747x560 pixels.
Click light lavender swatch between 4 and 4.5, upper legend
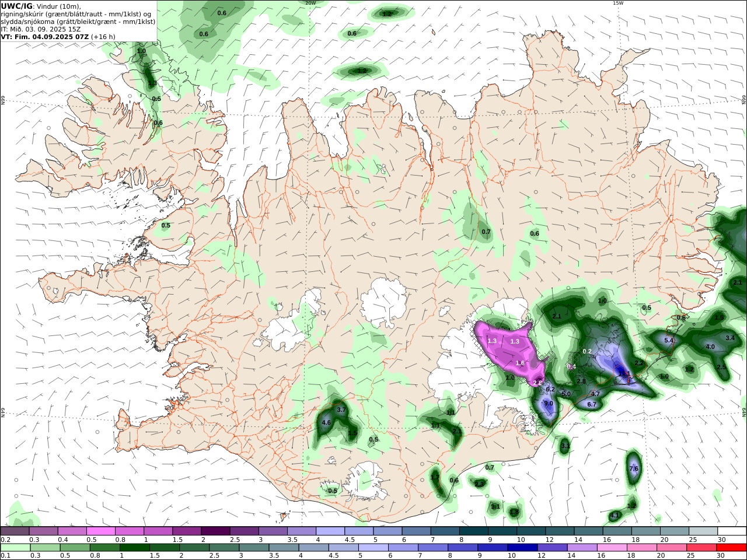pyautogui.click(x=330, y=531)
